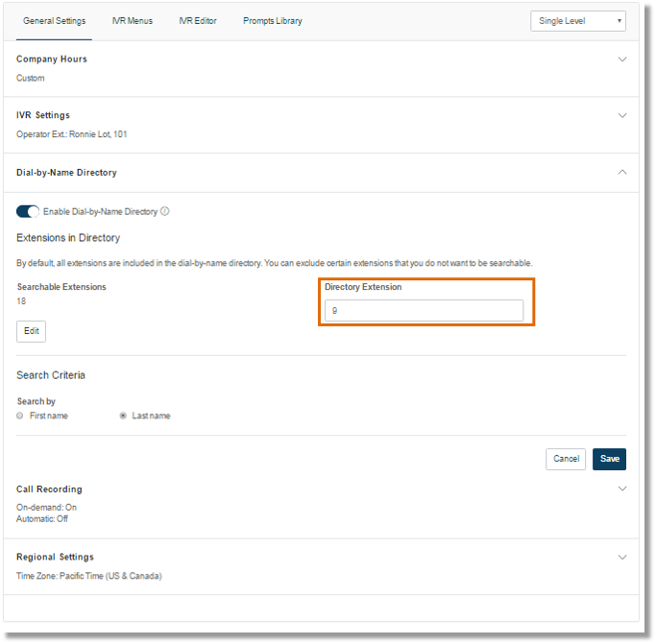Image resolution: width=656 pixels, height=644 pixels.
Task: Click the Directory Extension input field
Action: 424,311
